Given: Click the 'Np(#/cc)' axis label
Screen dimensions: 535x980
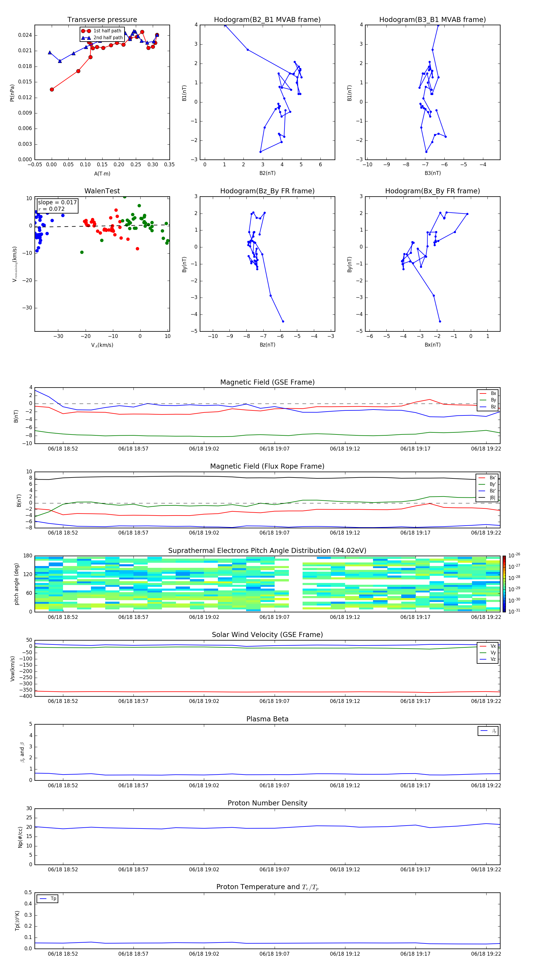Looking at the screenshot, I should click(x=20, y=837).
